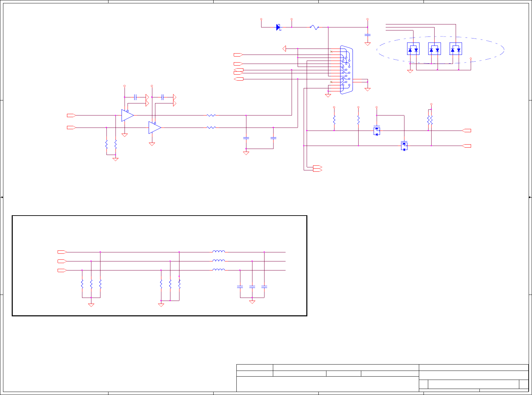Pick the rightmost dual-diode package in the dashed ellipse
Image resolution: width=532 pixels, height=395 pixels.
(x=456, y=49)
